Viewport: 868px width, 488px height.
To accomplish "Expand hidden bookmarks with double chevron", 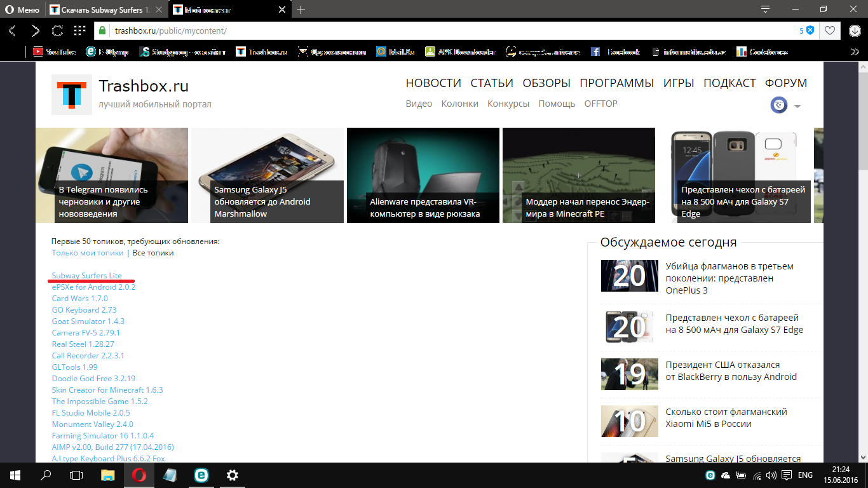I will pos(855,52).
